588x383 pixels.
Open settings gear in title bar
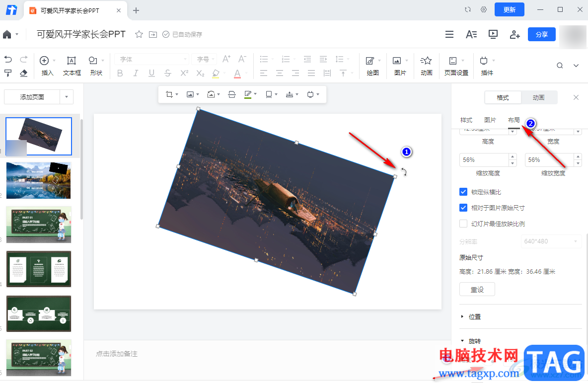click(x=484, y=10)
